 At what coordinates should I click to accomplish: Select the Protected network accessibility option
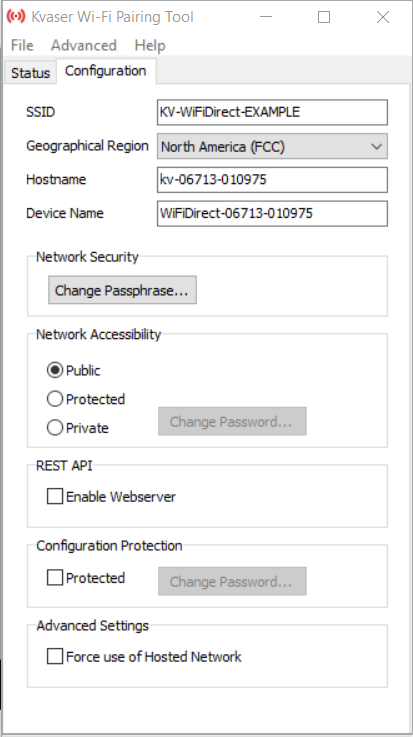pyautogui.click(x=86, y=399)
